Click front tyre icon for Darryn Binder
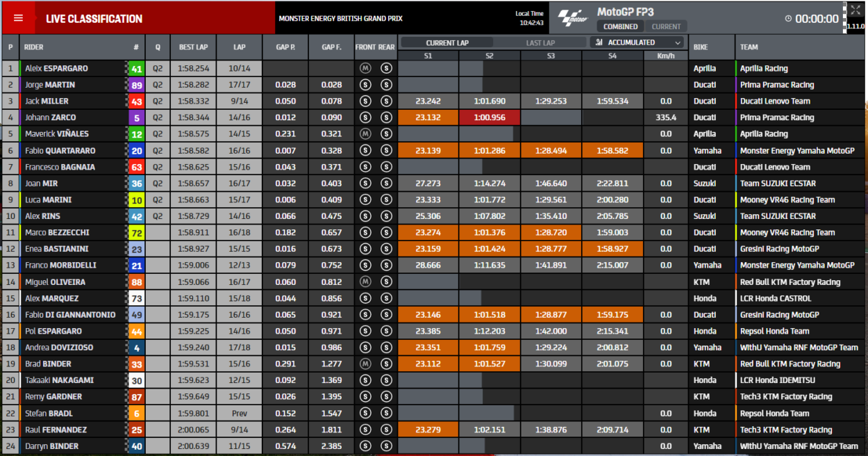868x456 pixels. tap(365, 446)
